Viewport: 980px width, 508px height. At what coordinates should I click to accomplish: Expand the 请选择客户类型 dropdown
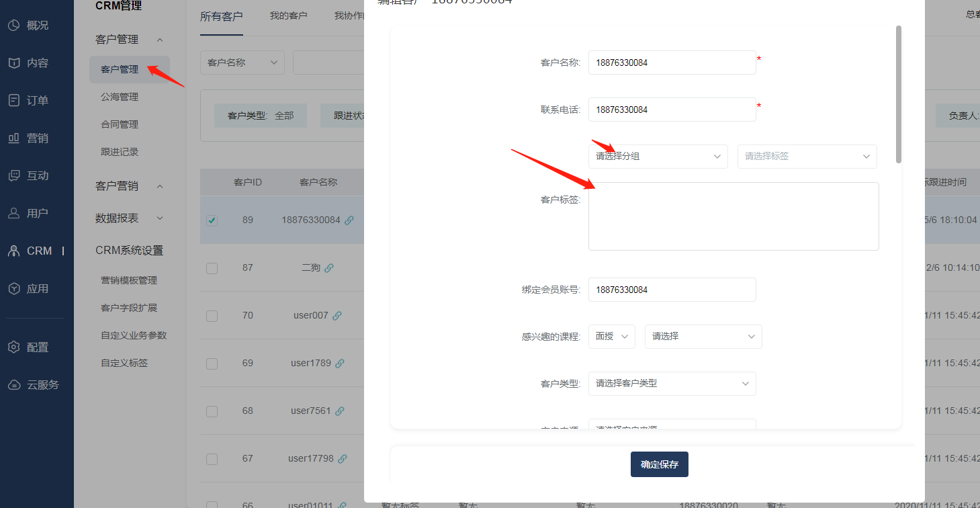tap(672, 384)
